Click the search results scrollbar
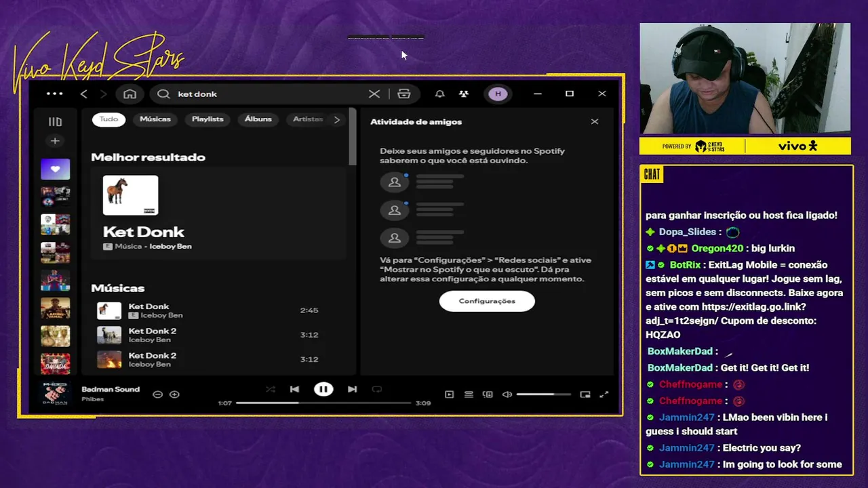 tap(353, 136)
